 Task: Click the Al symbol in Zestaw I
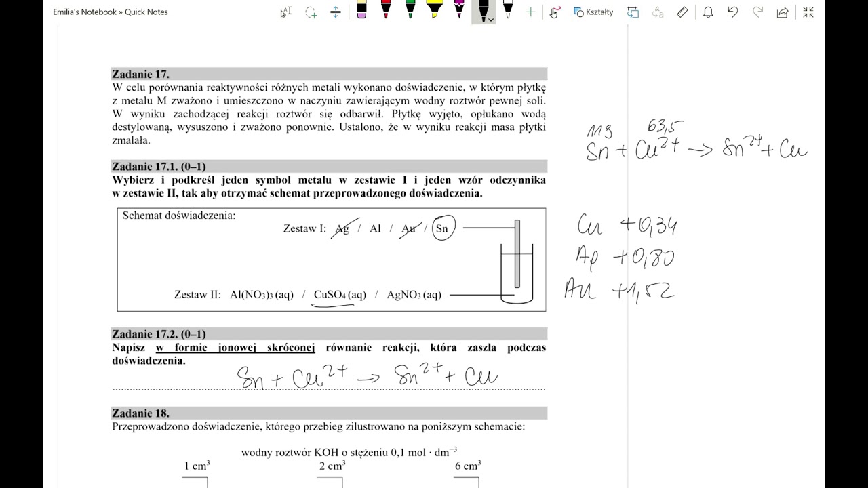376,228
